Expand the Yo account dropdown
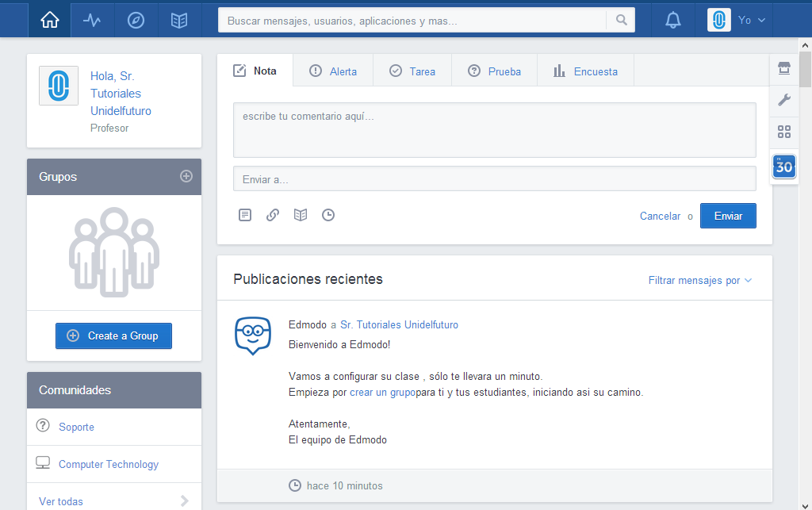 (752, 20)
